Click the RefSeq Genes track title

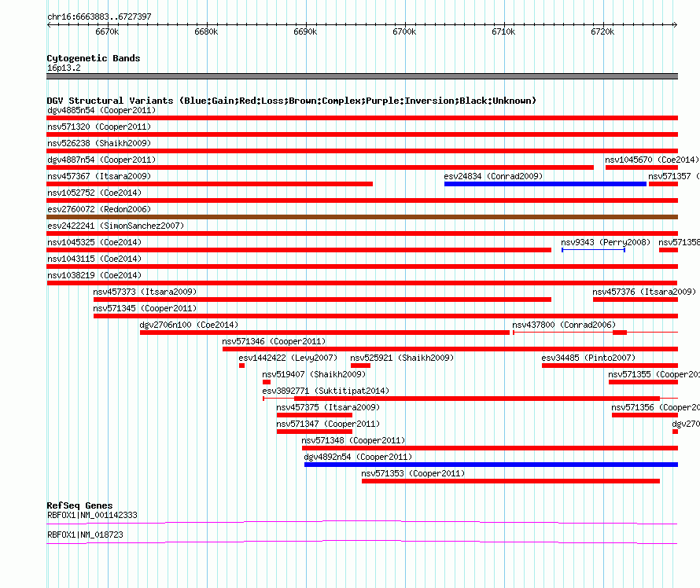79,505
